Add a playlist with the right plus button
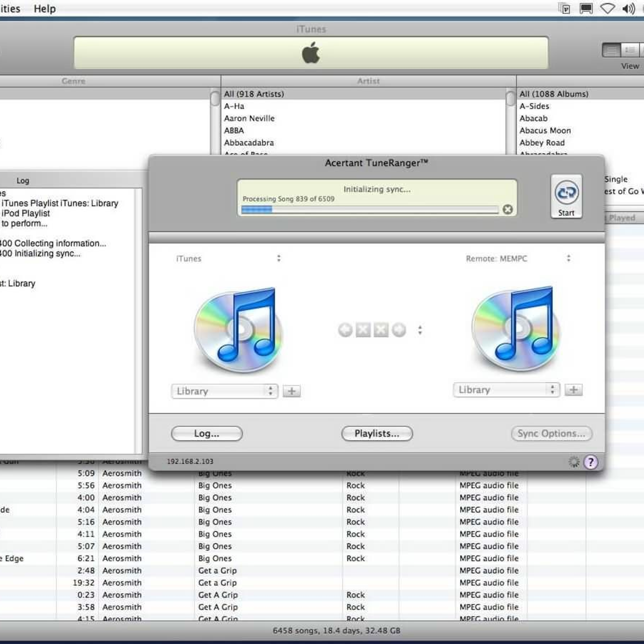The image size is (644, 644). 574,390
